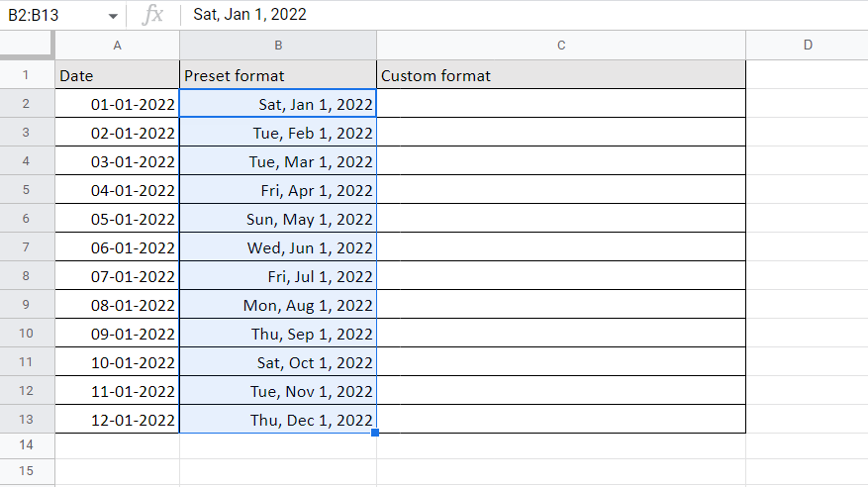This screenshot has height=487, width=868.
Task: Select the column A header
Action: coord(118,46)
